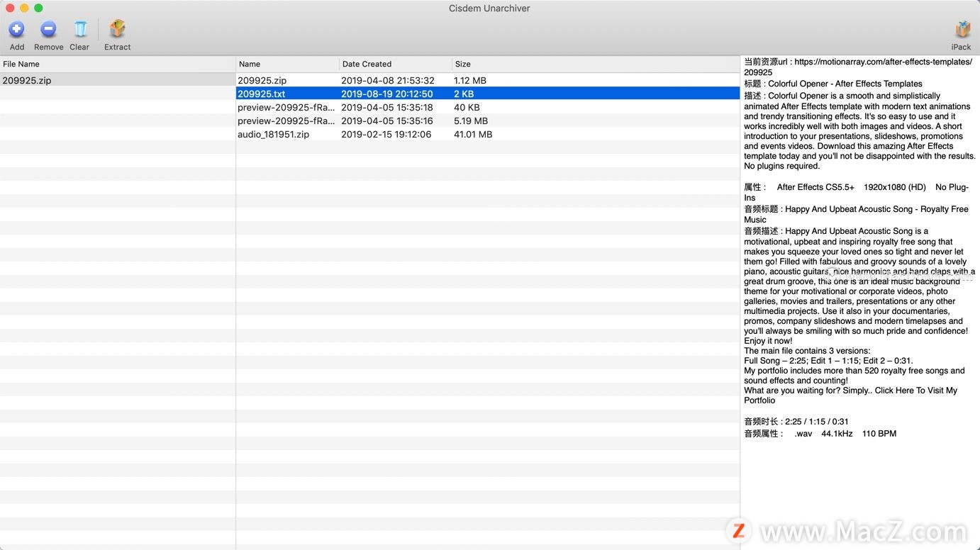The image size is (980, 550).
Task: Click the 'Colorful Opener - After Effects Templates' title line
Action: [833, 84]
